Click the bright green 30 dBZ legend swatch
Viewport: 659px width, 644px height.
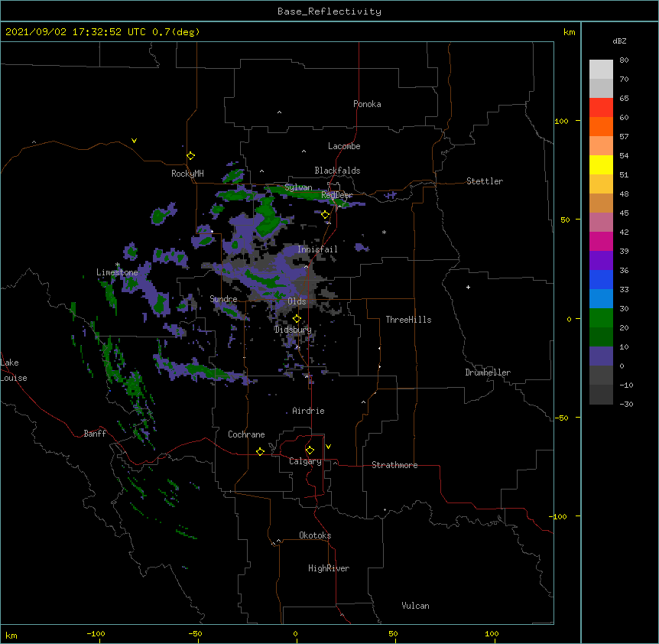click(x=601, y=318)
